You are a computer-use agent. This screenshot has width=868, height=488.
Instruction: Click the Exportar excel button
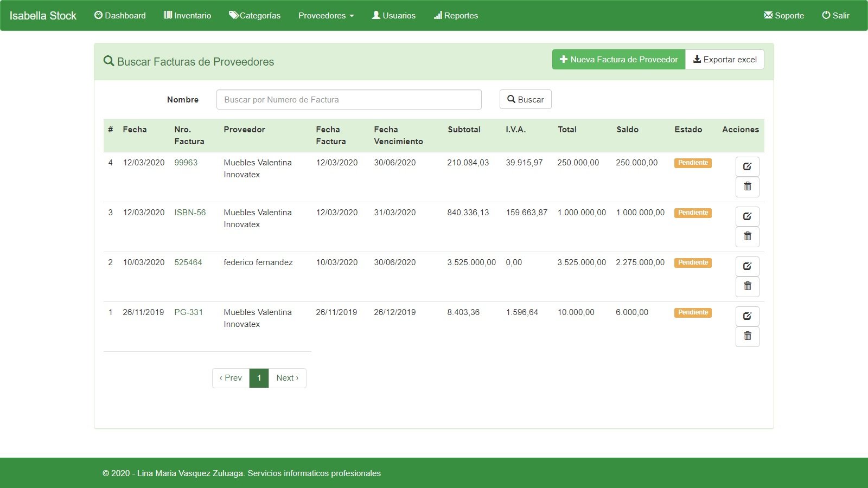[725, 60]
